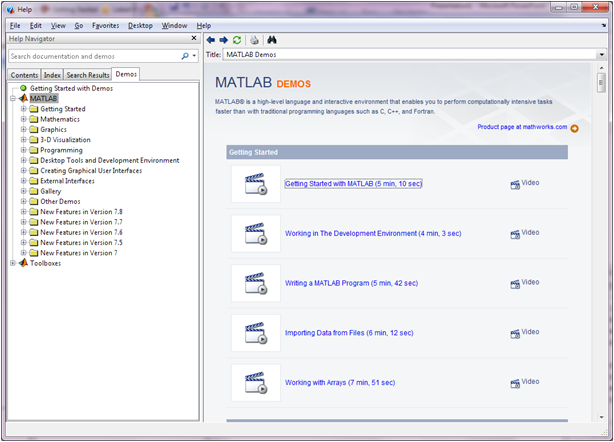Collapse the MATLAB node in the tree
Viewport: 614px width, 442px height.
[x=13, y=98]
